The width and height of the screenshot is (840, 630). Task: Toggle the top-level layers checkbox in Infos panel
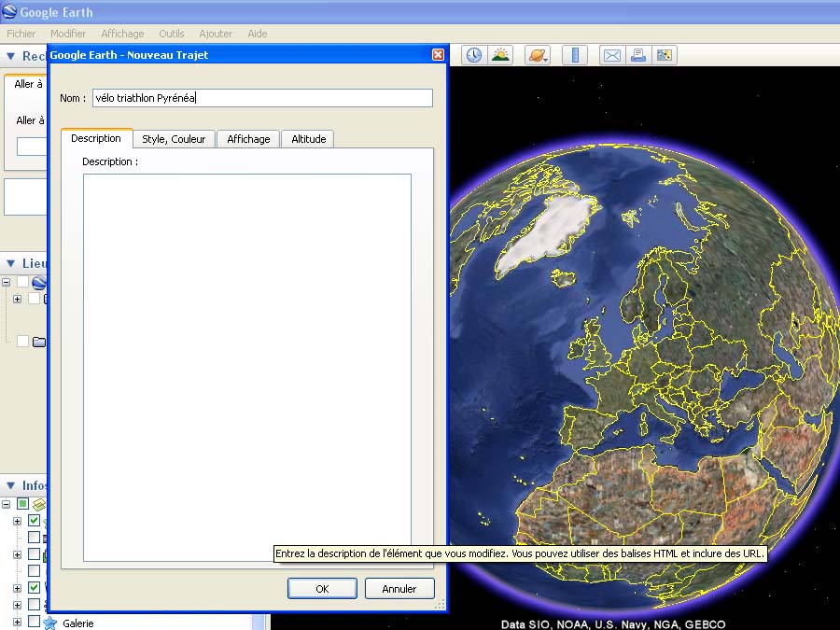click(x=23, y=504)
